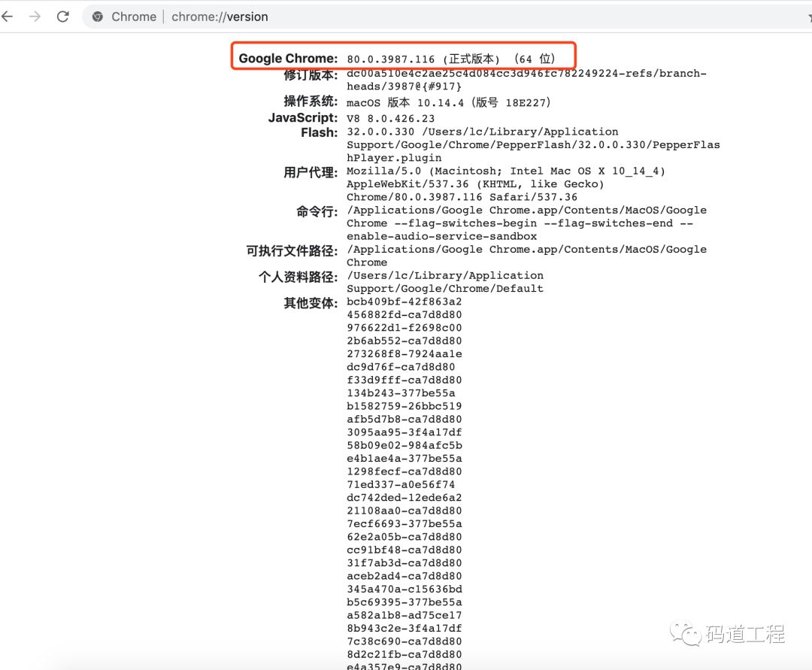The height and width of the screenshot is (670, 812).
Task: Click the forward navigation arrow
Action: (33, 16)
